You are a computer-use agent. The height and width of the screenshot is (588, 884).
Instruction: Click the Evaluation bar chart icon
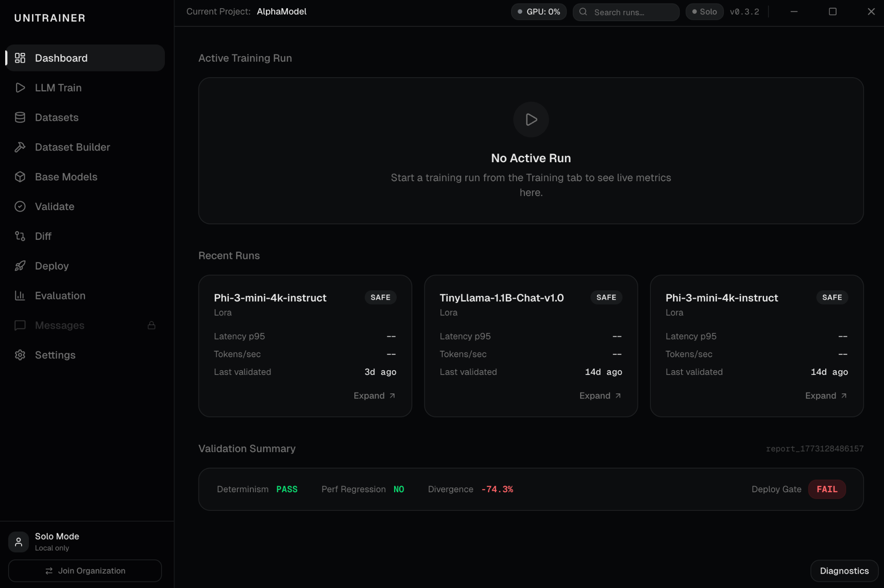point(20,296)
